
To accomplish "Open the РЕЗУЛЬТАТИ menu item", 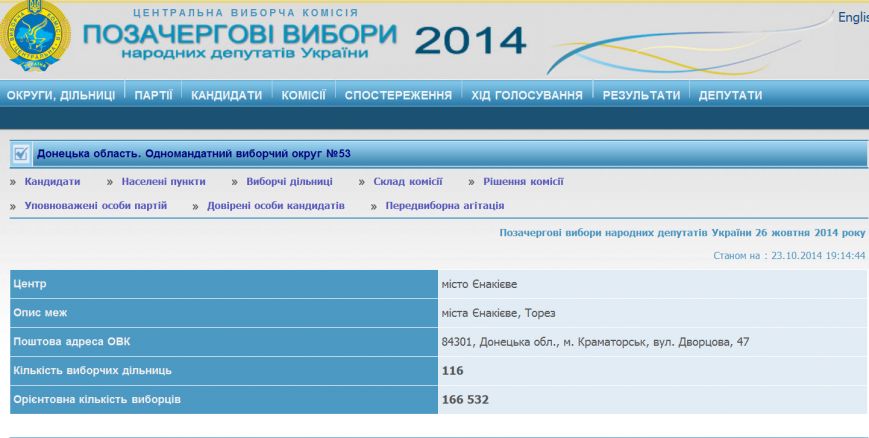I will tap(641, 95).
